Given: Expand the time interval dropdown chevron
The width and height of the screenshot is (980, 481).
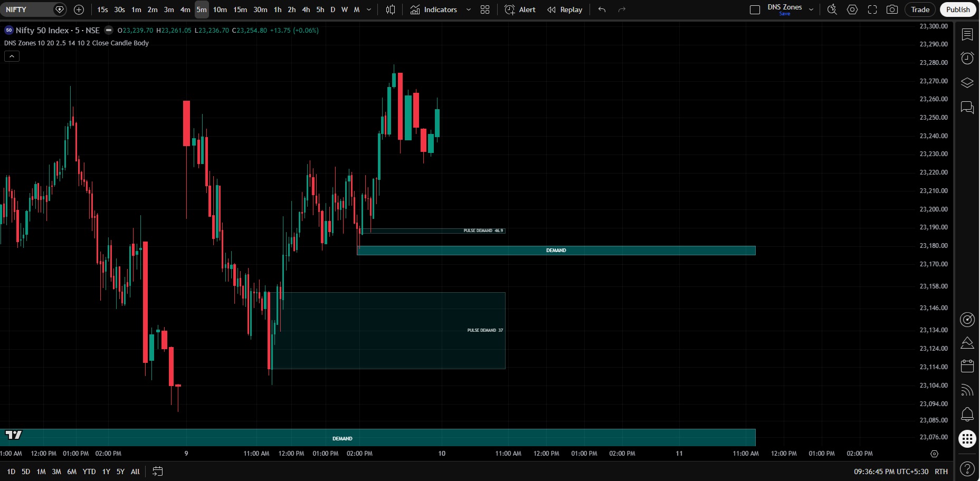Looking at the screenshot, I should 369,9.
